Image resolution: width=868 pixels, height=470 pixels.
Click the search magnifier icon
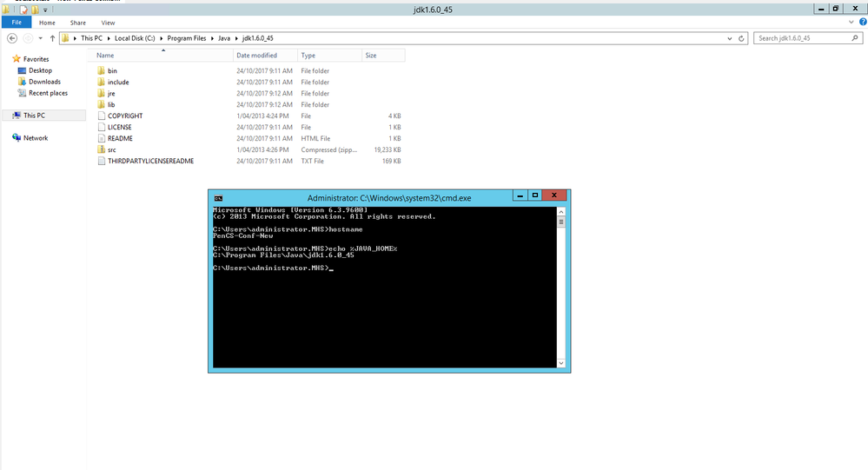point(855,38)
